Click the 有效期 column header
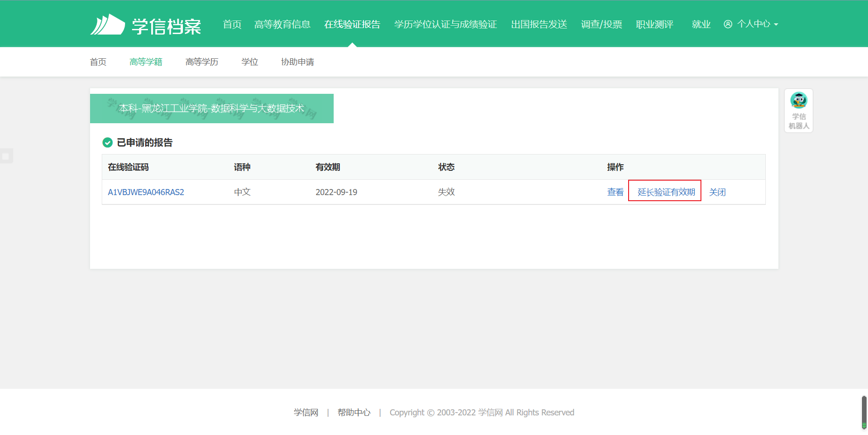The width and height of the screenshot is (868, 435). [328, 167]
